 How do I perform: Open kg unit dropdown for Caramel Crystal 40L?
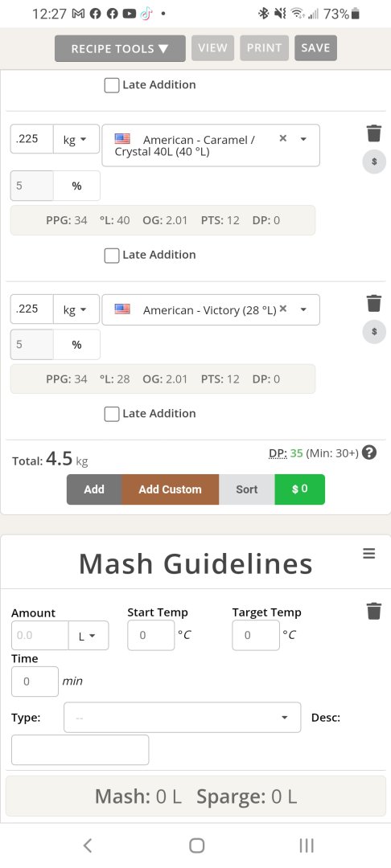(76, 139)
